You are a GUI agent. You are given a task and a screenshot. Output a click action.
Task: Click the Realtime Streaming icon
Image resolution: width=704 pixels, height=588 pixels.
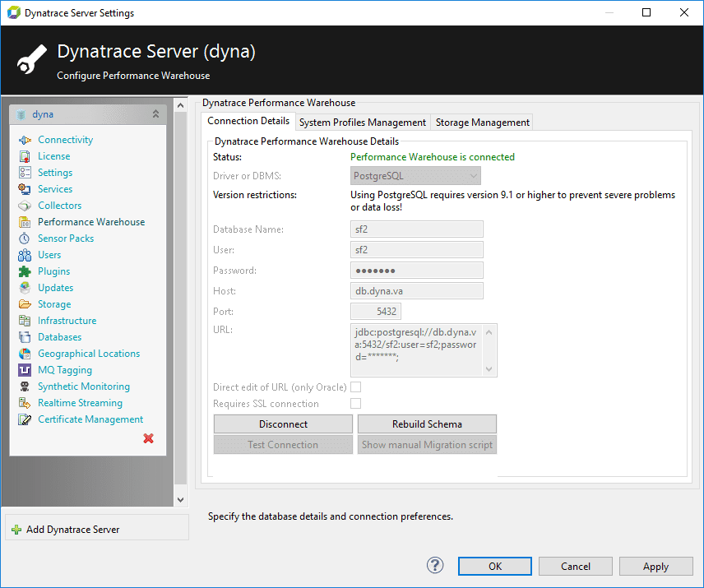coord(25,403)
